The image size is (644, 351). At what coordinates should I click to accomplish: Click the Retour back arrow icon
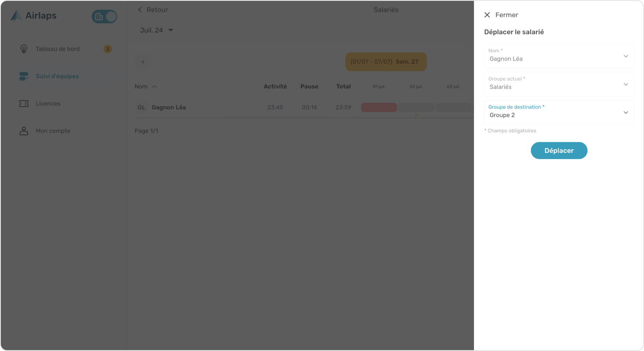(x=139, y=10)
